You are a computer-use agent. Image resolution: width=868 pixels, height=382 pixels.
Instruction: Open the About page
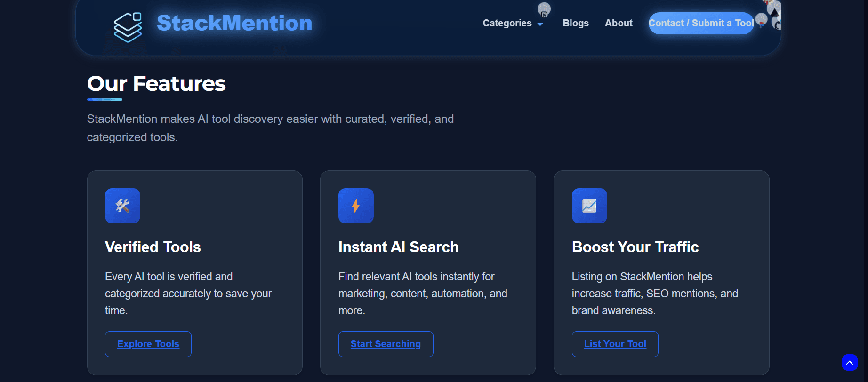tap(619, 23)
